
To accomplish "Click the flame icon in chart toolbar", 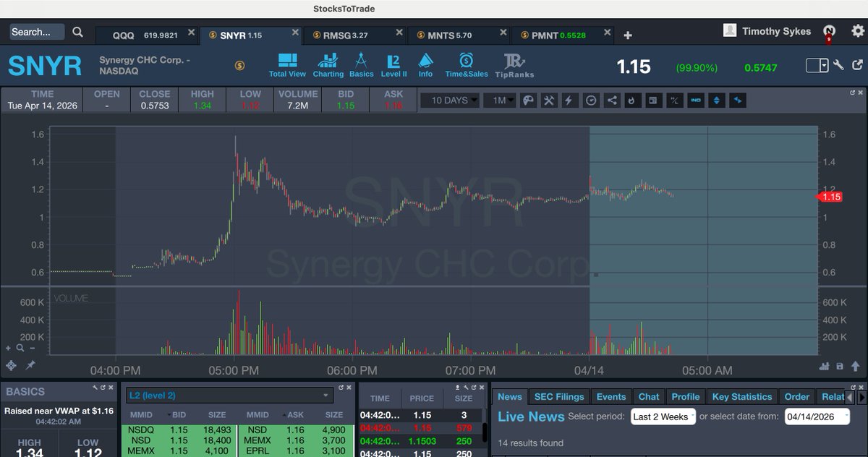I will point(631,101).
